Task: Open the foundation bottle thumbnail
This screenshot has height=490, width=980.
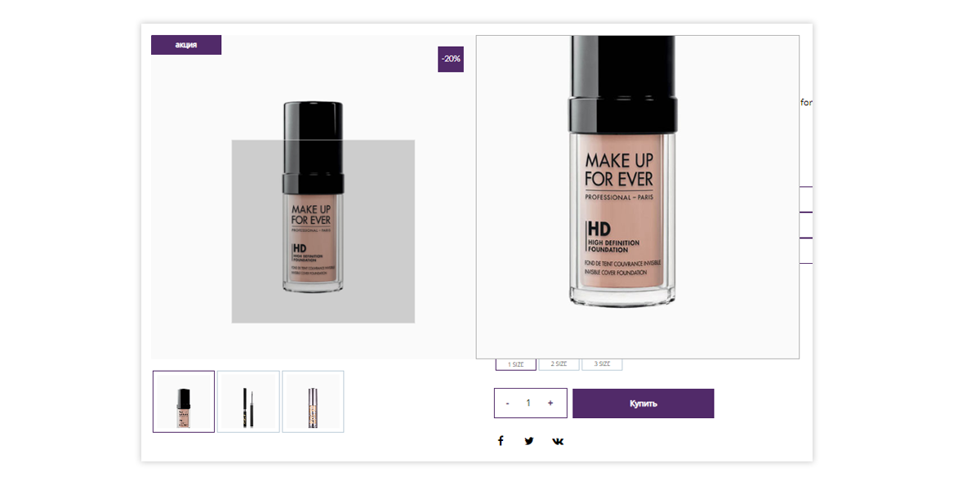Action: point(184,401)
